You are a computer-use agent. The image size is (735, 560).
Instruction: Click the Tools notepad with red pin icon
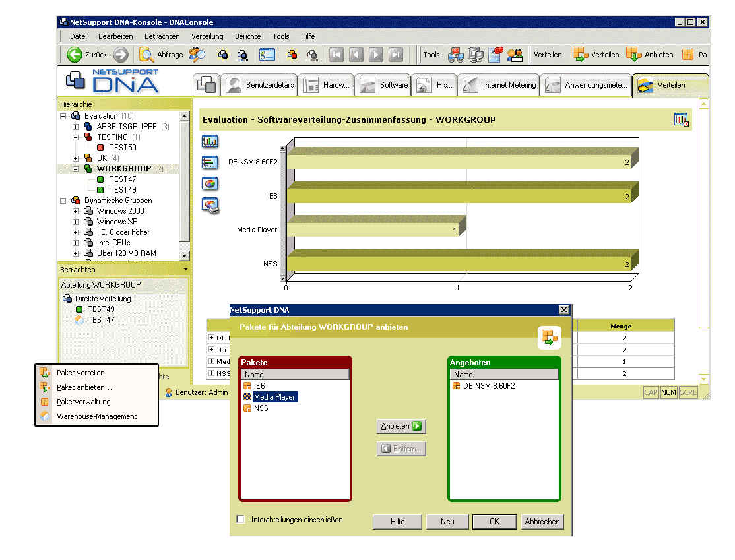tap(495, 55)
